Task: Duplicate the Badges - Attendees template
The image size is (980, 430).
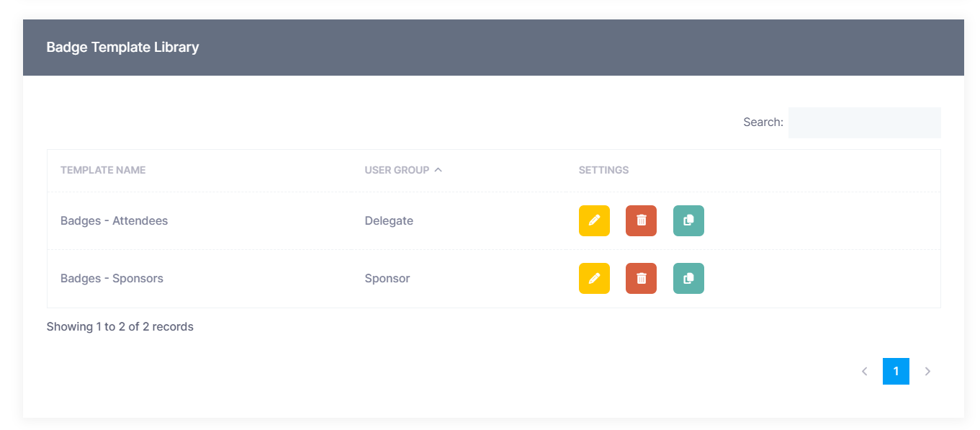Action: click(x=688, y=220)
